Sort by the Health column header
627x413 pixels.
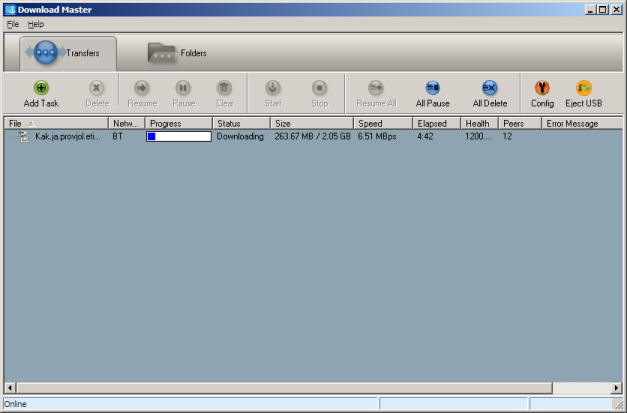pos(479,124)
